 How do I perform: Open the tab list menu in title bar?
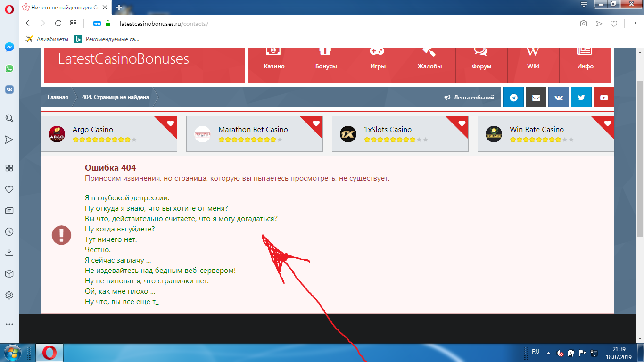click(x=584, y=5)
